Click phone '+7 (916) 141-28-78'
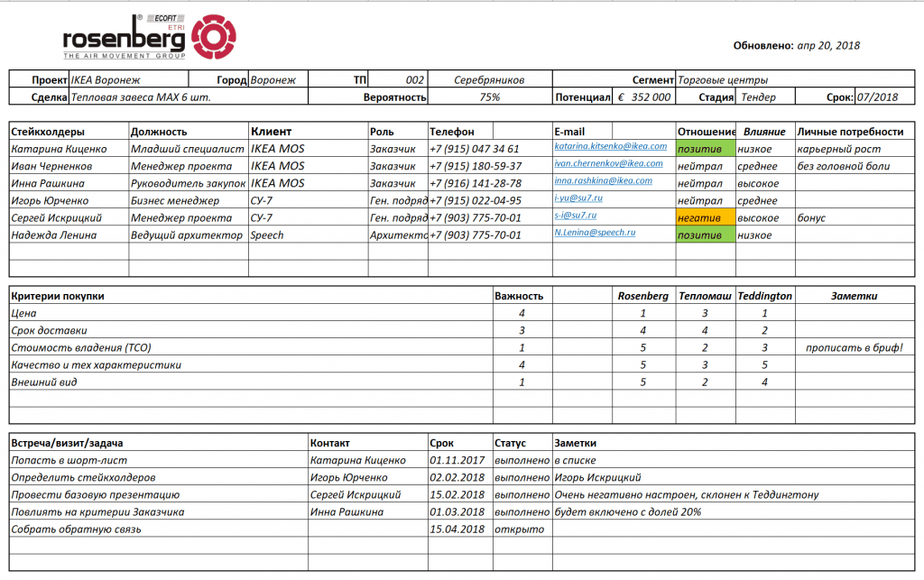Viewport: 924px width, 580px height. point(476,183)
